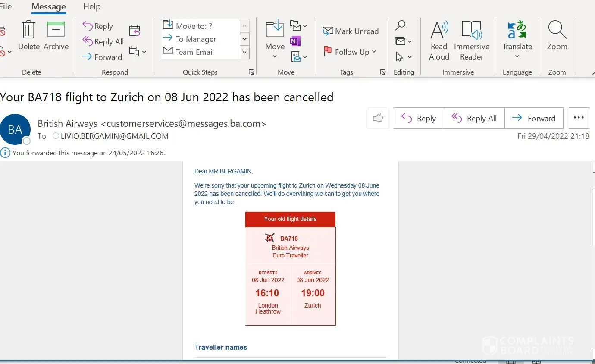This screenshot has width=595, height=364.
Task: Click the sender name British Airways
Action: pyautogui.click(x=68, y=124)
